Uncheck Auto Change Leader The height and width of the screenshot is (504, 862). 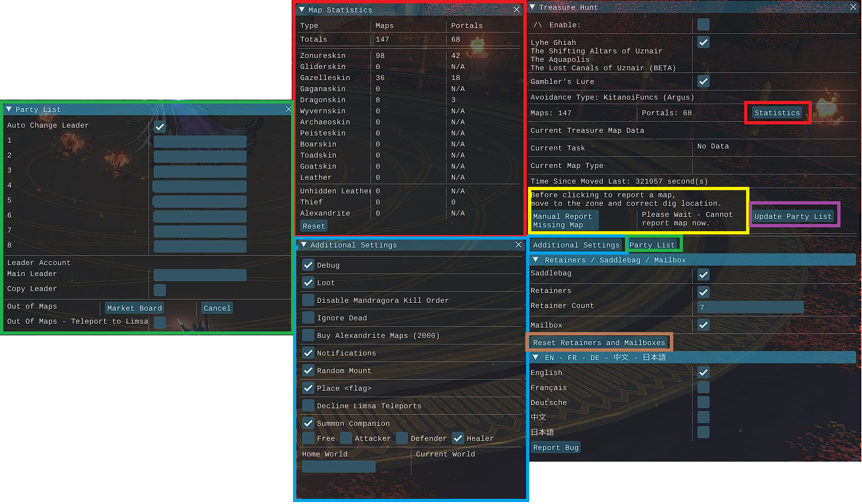pos(160,126)
